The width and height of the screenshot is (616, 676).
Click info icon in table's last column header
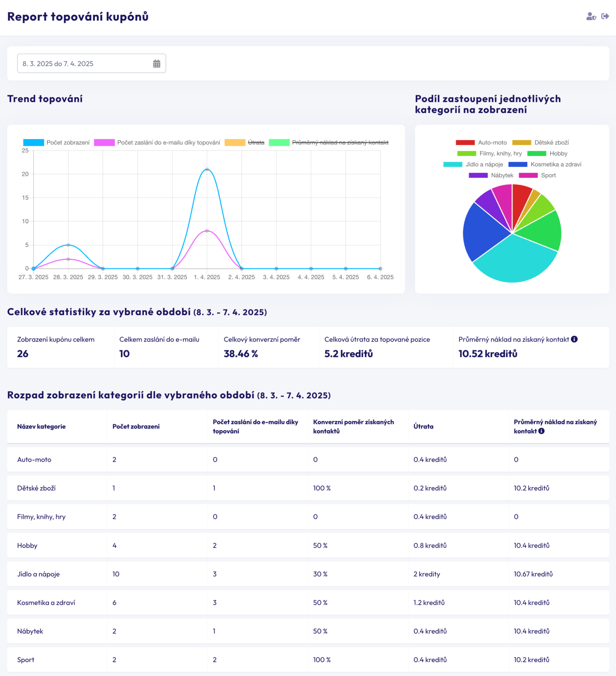(541, 431)
